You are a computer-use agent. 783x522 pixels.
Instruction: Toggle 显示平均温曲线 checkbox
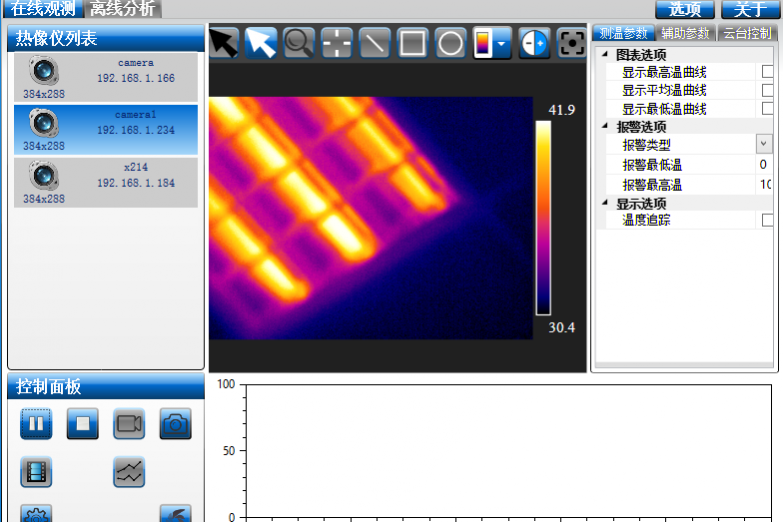(x=768, y=90)
